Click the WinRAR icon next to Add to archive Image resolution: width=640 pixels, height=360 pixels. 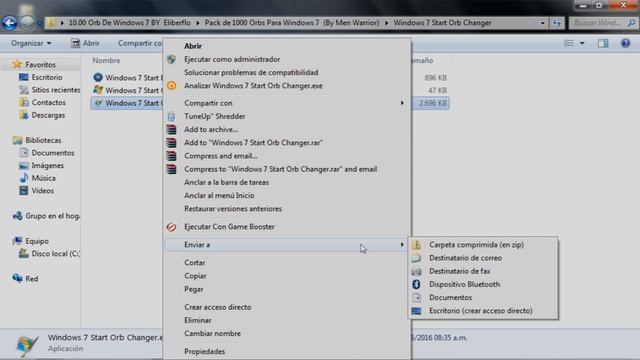point(171,129)
